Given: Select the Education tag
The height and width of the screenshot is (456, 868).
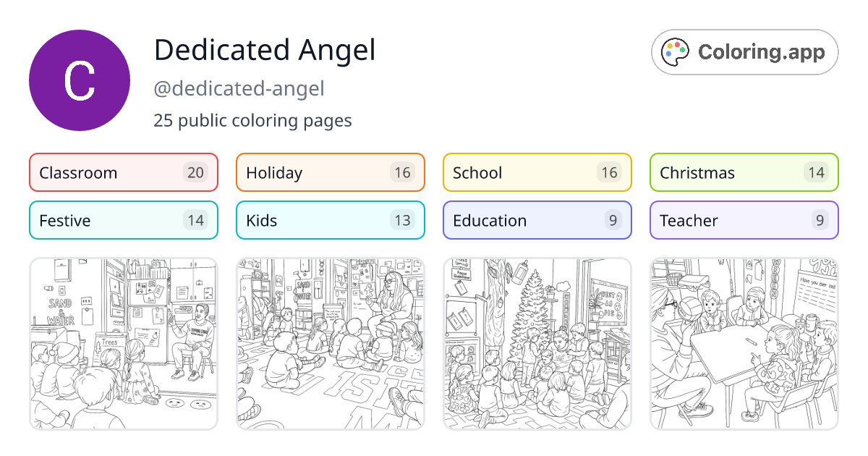Looking at the screenshot, I should 537,220.
